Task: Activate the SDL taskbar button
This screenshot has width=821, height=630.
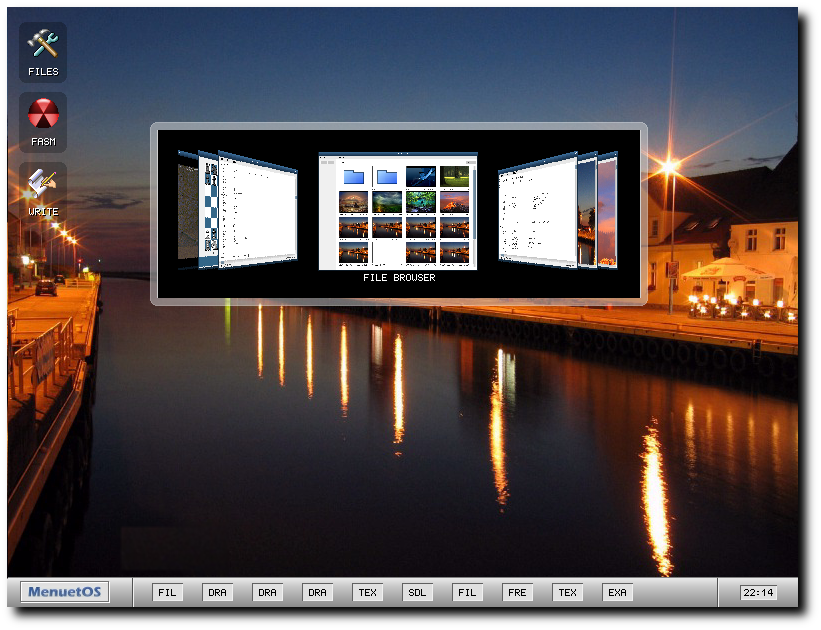Action: point(417,592)
